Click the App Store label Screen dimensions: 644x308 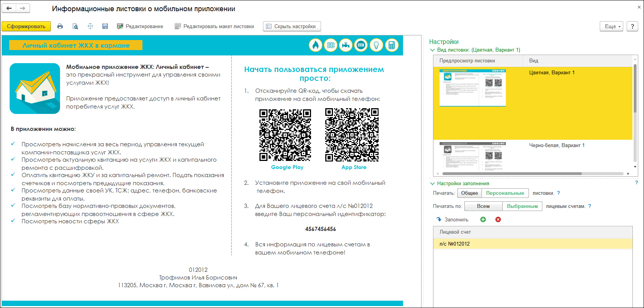(354, 167)
